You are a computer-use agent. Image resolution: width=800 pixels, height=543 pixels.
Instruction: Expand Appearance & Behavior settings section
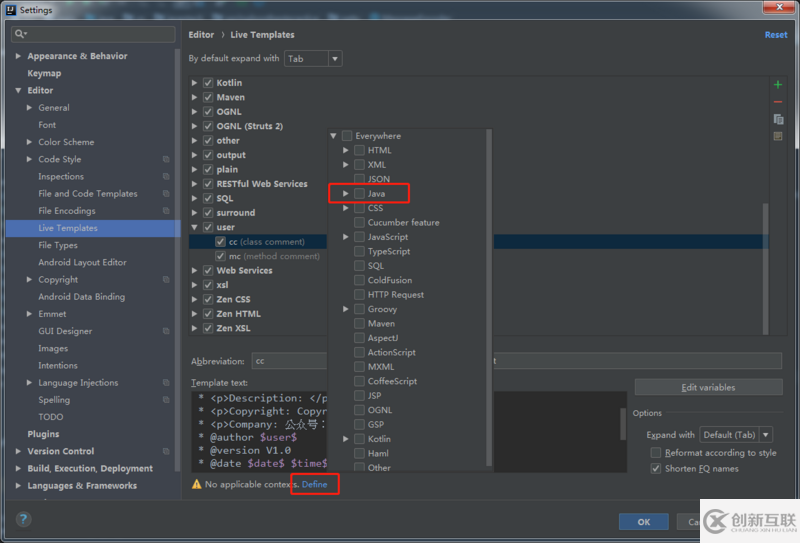[18, 56]
